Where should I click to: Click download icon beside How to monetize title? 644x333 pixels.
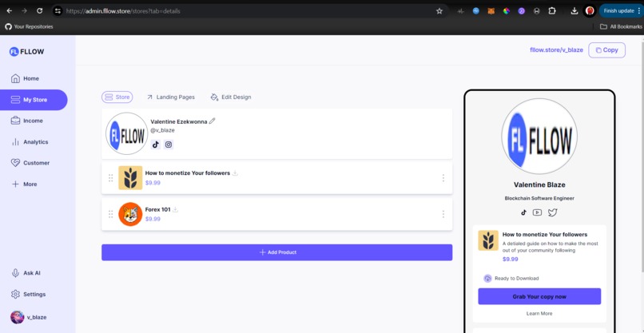(x=235, y=173)
